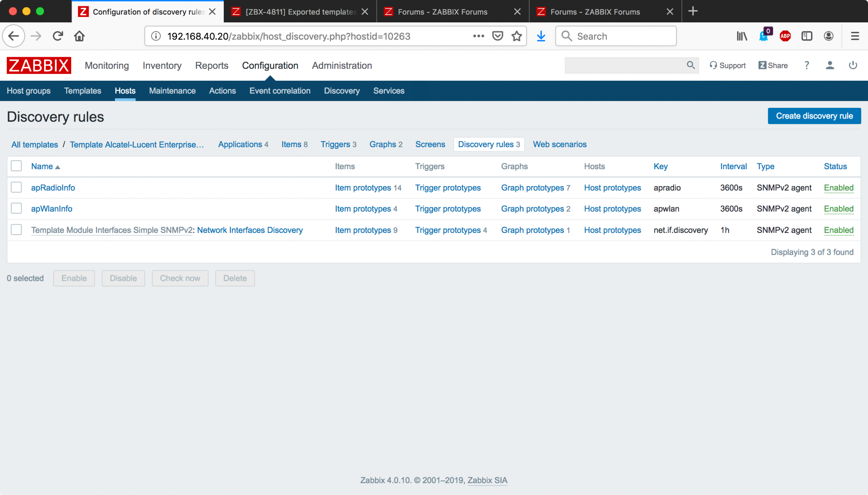Open the Adblock Plus extension icon
Screen dimensions: 868x495
[785, 36]
